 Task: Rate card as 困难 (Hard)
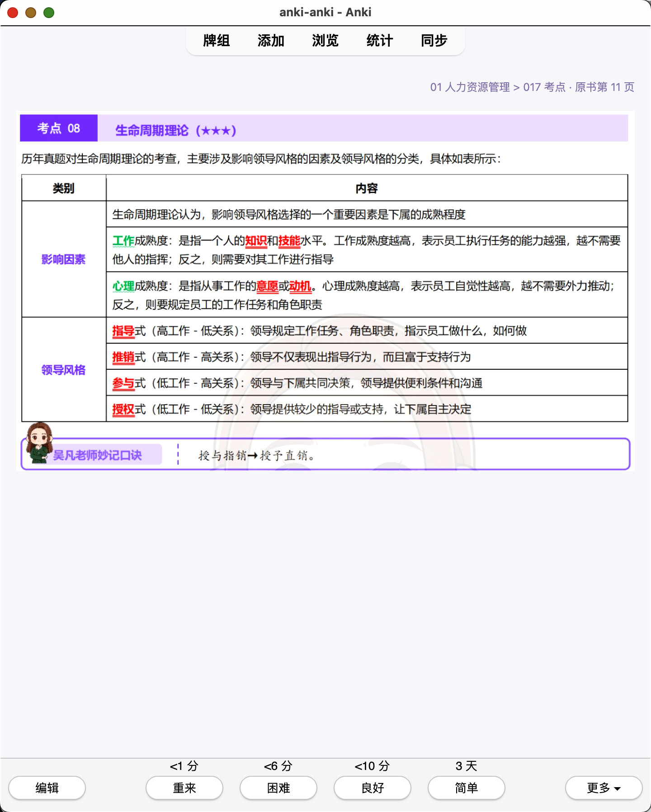278,788
